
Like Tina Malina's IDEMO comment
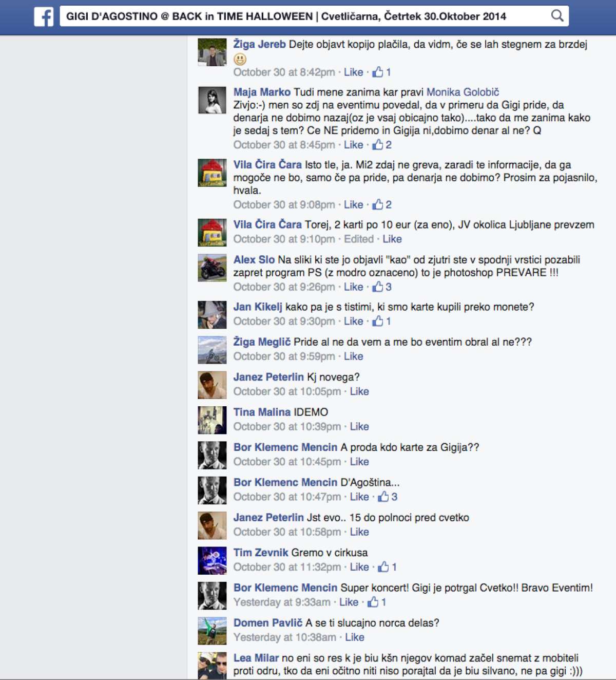coord(359,426)
